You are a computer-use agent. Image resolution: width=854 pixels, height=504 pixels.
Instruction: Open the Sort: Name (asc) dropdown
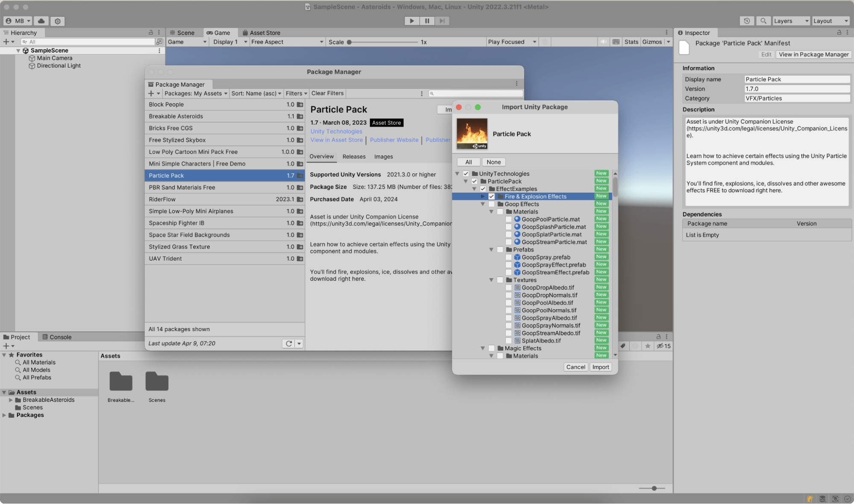click(256, 93)
